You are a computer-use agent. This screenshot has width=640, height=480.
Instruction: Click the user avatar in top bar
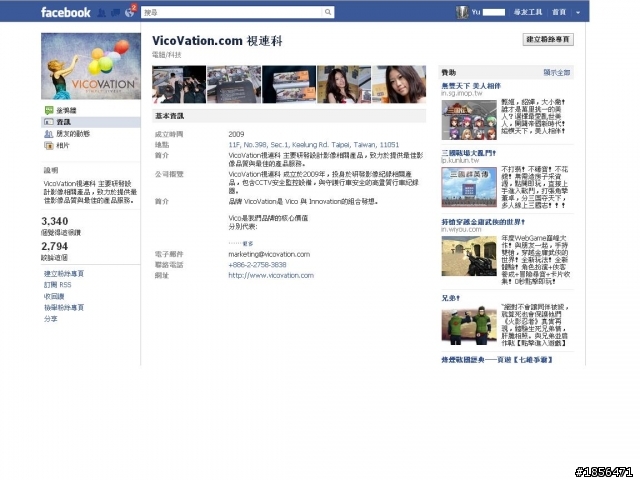[x=462, y=12]
